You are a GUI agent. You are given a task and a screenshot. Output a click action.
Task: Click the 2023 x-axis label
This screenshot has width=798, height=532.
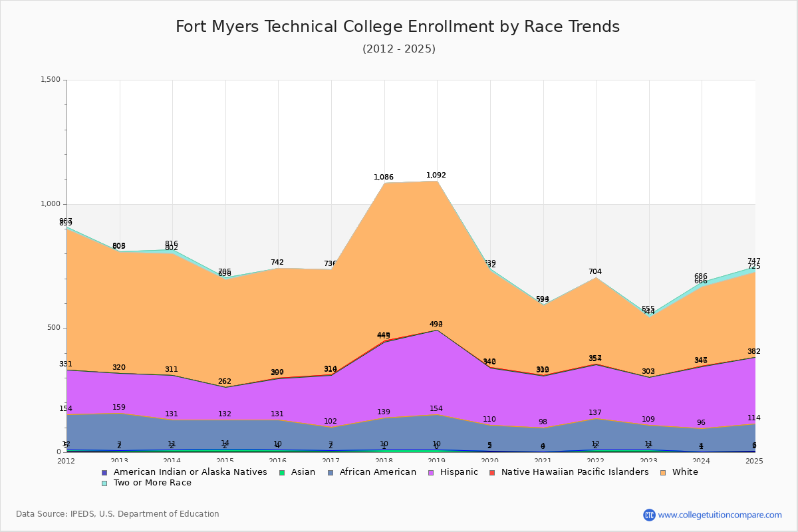(x=649, y=461)
